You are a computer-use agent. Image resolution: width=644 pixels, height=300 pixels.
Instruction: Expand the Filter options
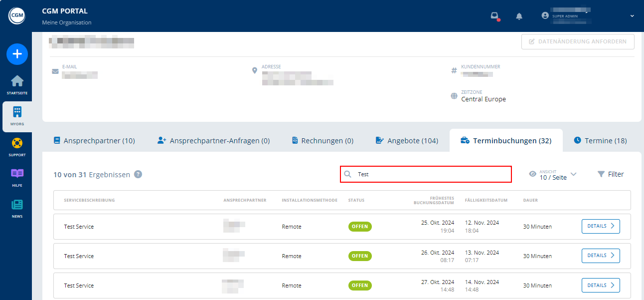[x=611, y=174]
